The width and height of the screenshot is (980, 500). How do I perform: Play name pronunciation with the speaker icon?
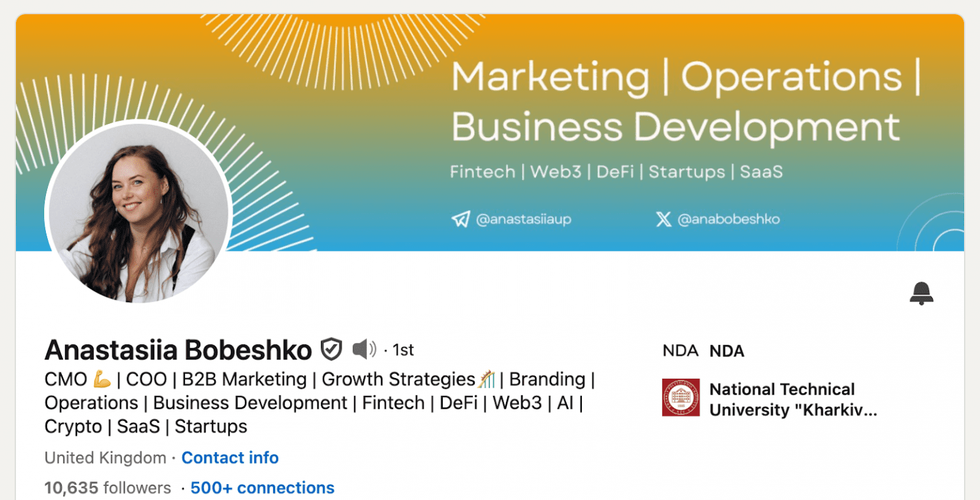(x=364, y=349)
